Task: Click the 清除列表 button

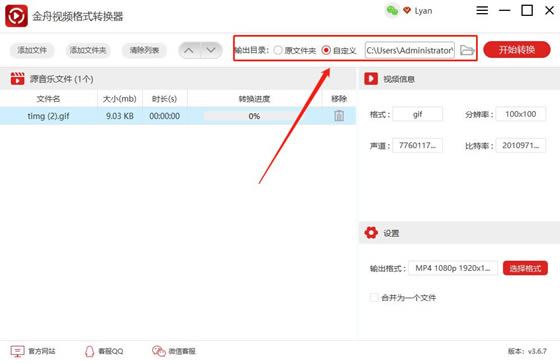Action: tap(144, 50)
